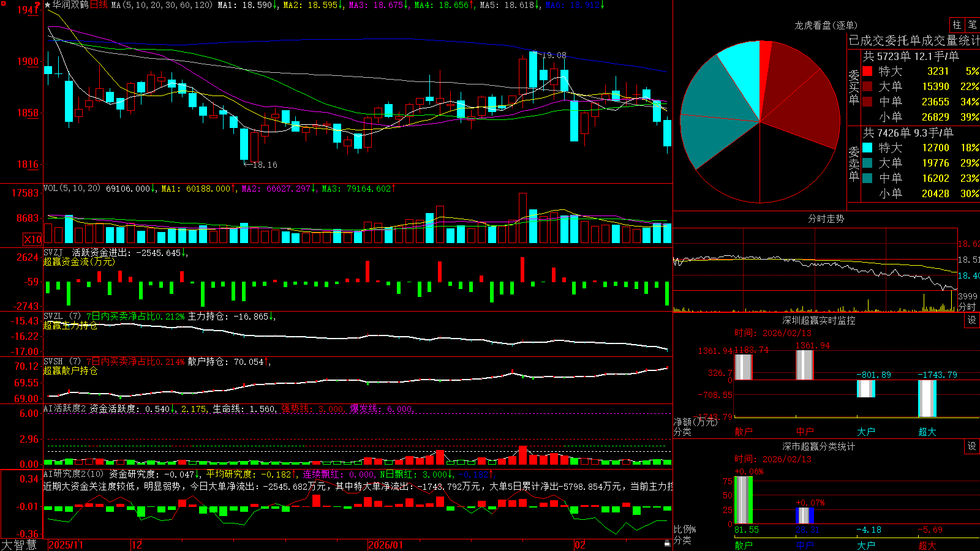Click the 超大 bar showing -1743.79
Image resolution: width=980 pixels, height=551 pixels.
[927, 399]
